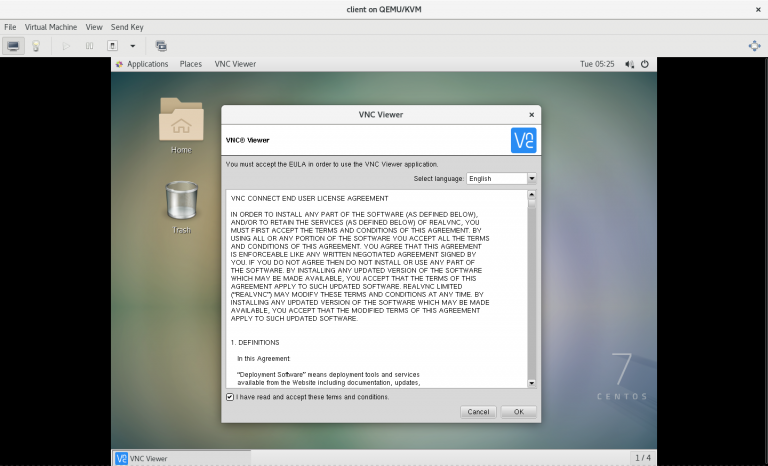This screenshot has height=466, width=768.
Task: Select the Trash desktop icon
Action: pyautogui.click(x=182, y=207)
